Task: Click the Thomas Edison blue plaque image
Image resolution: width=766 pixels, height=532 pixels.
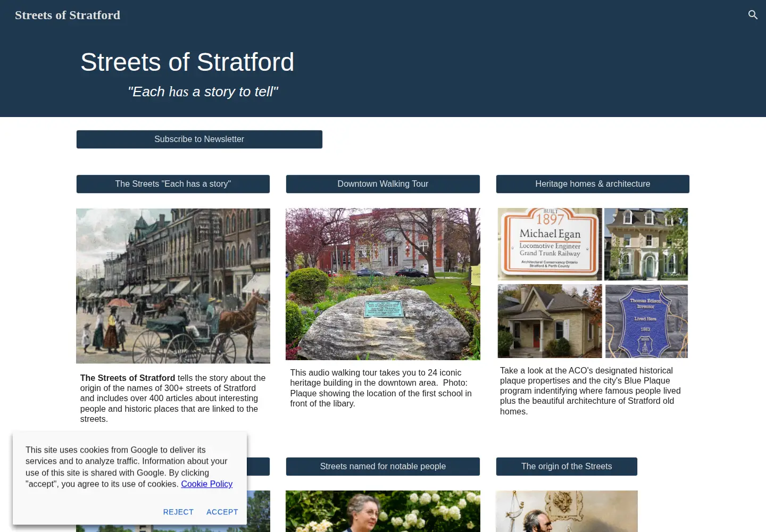Action: [646, 321]
